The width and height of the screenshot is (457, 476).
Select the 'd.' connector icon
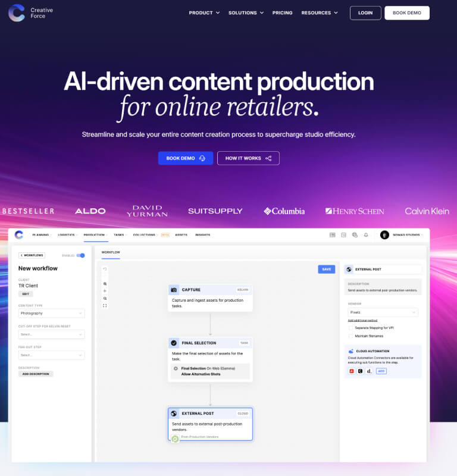[369, 371]
